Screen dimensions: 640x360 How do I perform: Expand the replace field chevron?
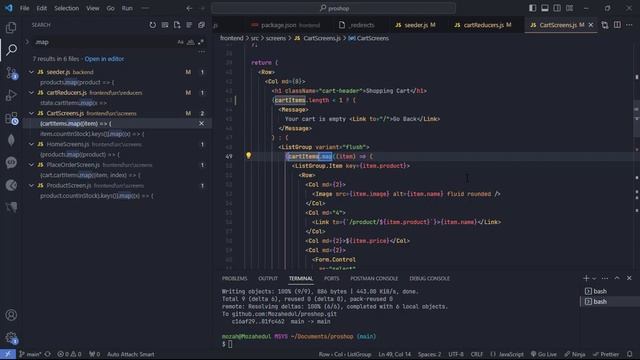(27, 42)
